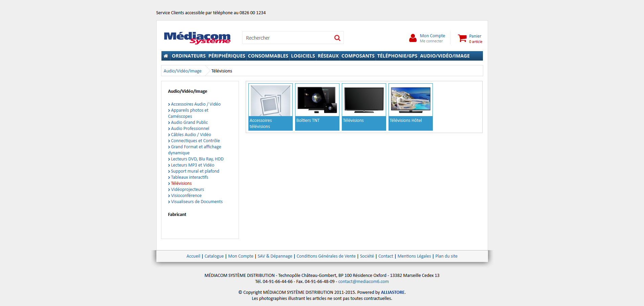Click the Catalogue footer link
Image resolution: width=644 pixels, height=306 pixels.
pyautogui.click(x=214, y=256)
